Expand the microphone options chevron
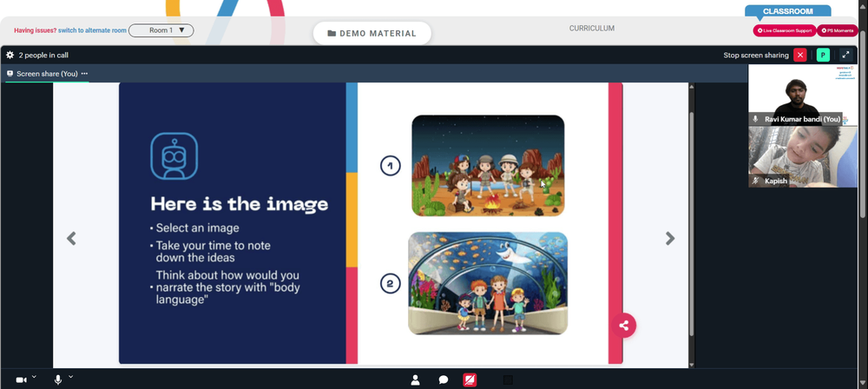 pyautogui.click(x=70, y=377)
